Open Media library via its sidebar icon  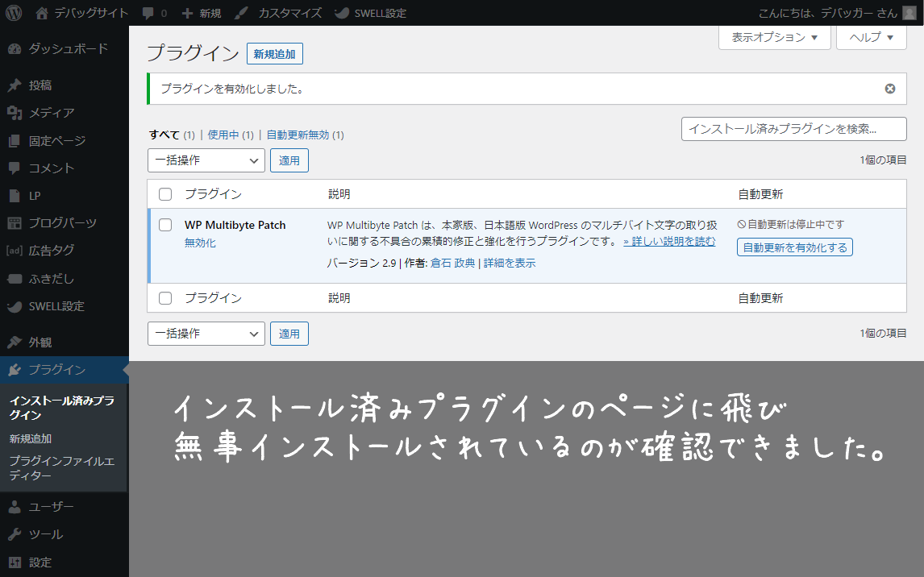[15, 113]
